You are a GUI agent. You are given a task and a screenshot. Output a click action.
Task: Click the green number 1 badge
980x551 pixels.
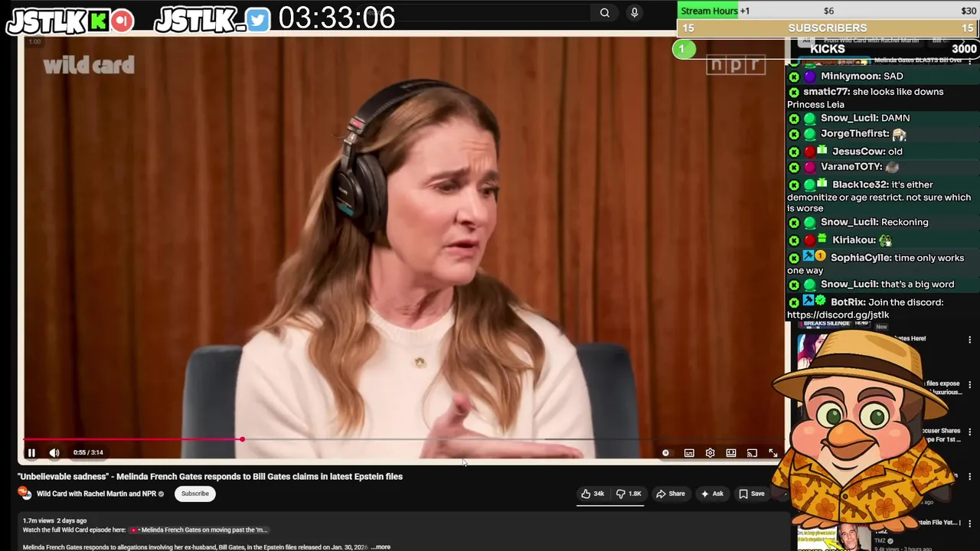click(684, 50)
